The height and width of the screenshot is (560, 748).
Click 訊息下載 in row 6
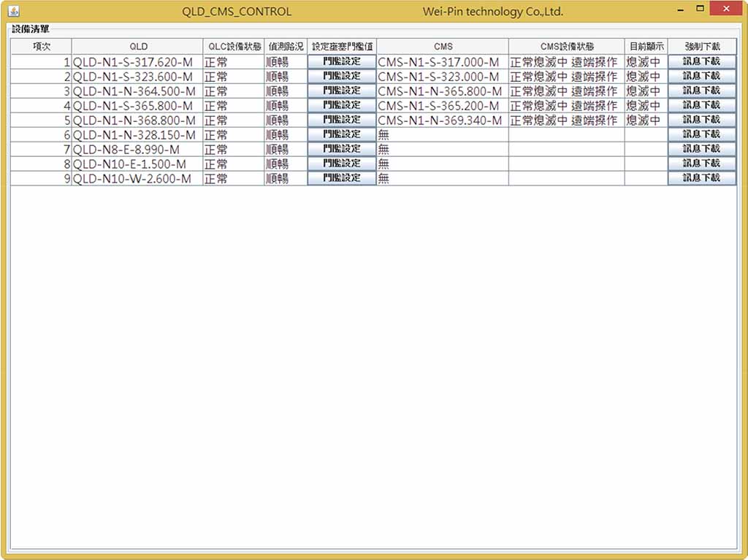click(x=702, y=134)
